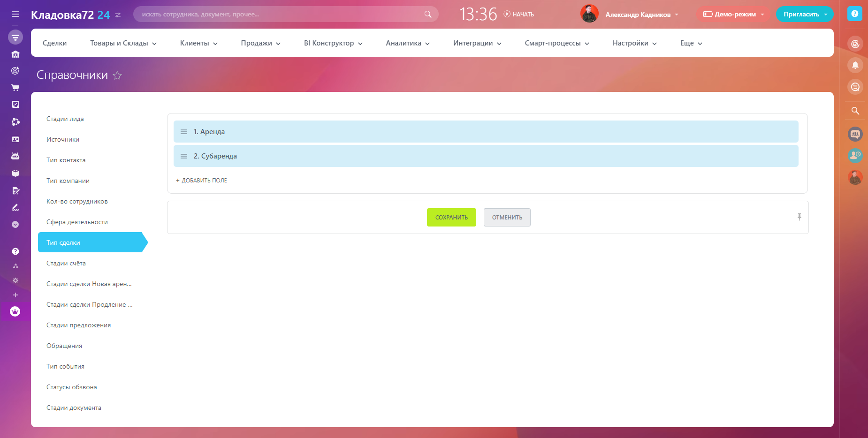Open the document edit icon in sidebar

[x=15, y=190]
